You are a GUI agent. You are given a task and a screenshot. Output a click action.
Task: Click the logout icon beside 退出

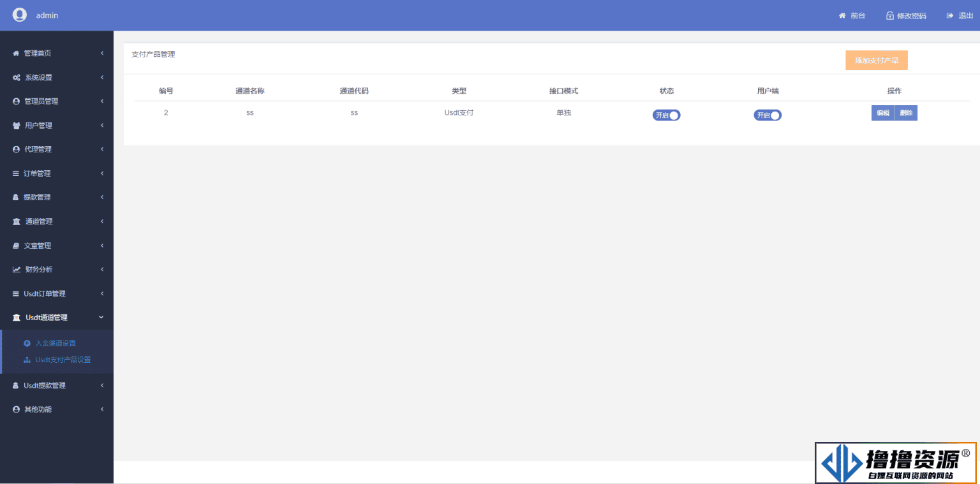pos(950,15)
